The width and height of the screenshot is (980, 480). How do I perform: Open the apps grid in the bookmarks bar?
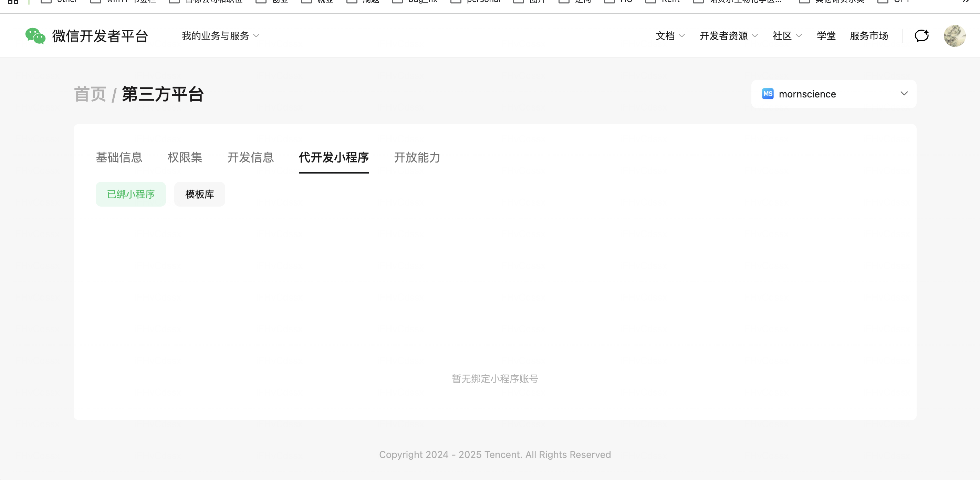13,2
